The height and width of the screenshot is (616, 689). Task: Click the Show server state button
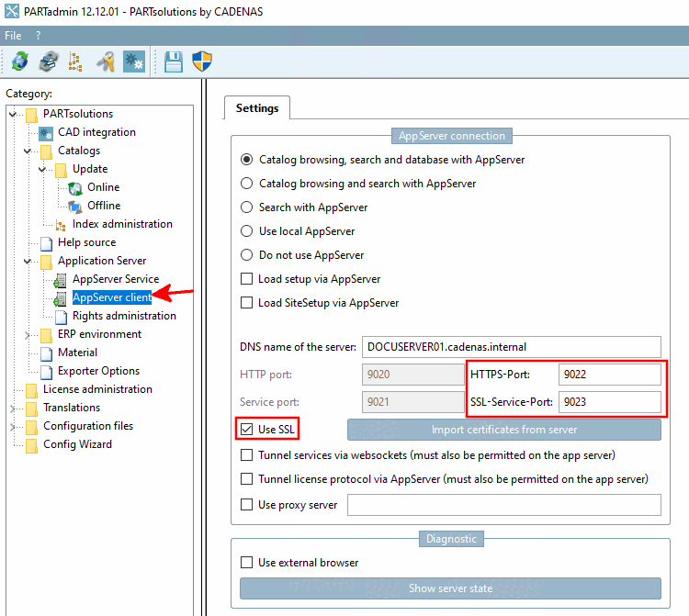(x=450, y=588)
